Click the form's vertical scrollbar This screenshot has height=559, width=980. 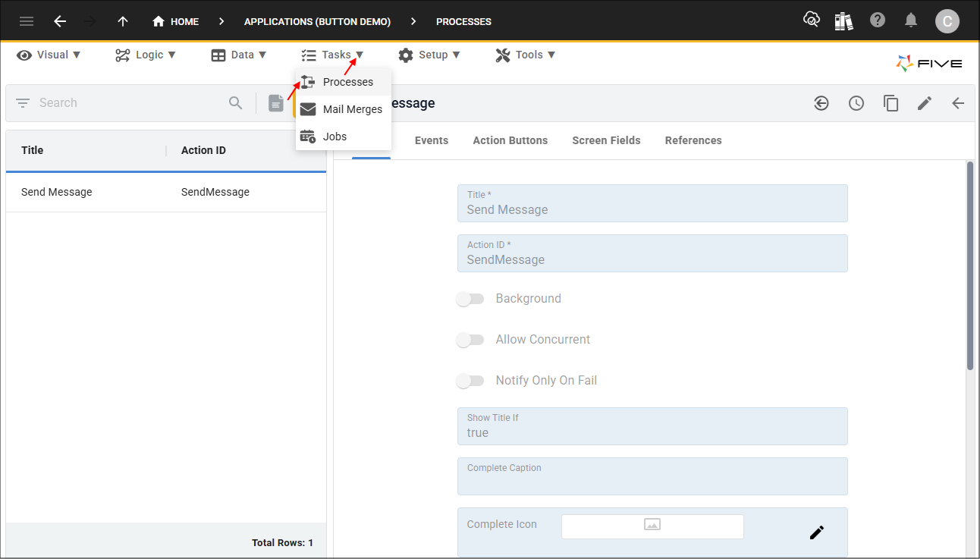click(970, 265)
